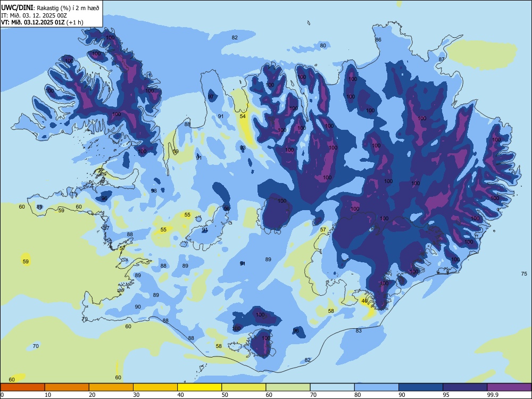This screenshot has width=532, height=399.
Task: Select the 97 humidity value on the map
Action: (x=211, y=97)
